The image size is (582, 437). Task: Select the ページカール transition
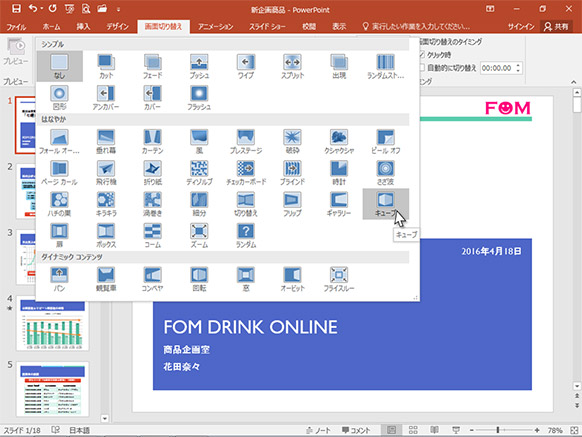59,173
